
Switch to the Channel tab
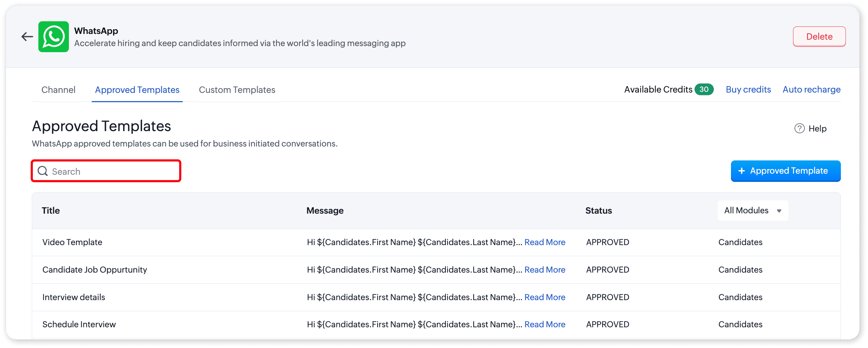click(58, 90)
